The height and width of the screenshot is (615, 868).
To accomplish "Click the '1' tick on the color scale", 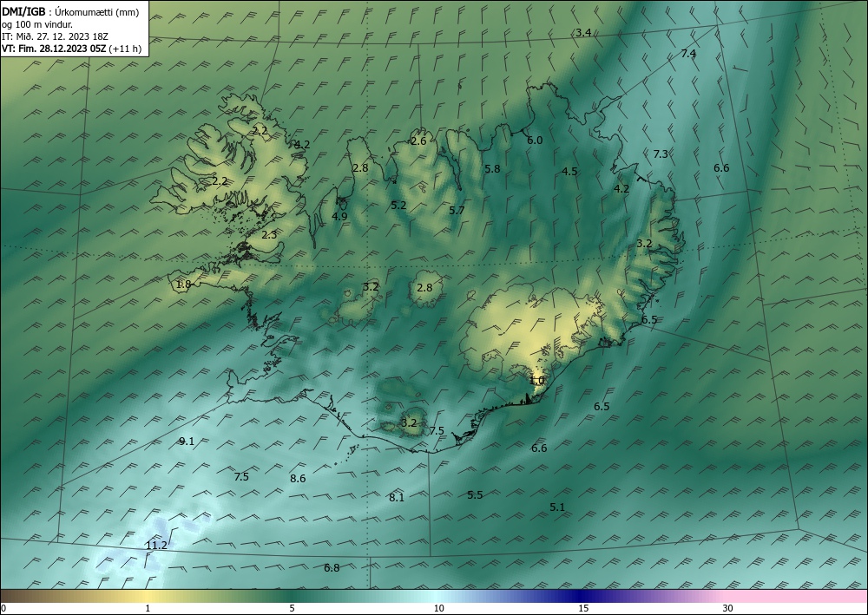I will click(x=148, y=608).
